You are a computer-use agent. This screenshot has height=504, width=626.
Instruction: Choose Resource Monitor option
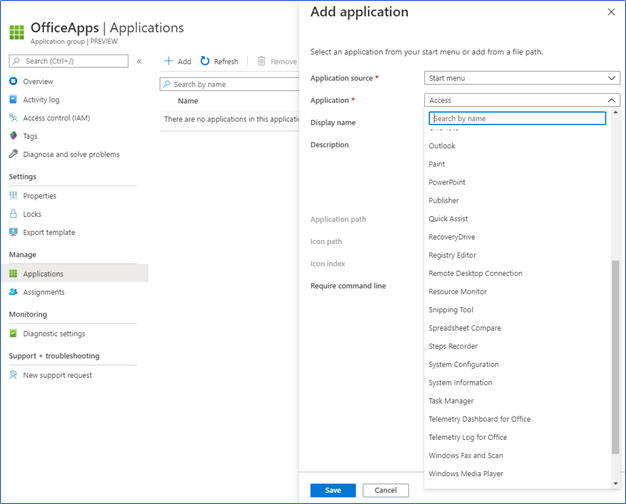click(x=458, y=291)
